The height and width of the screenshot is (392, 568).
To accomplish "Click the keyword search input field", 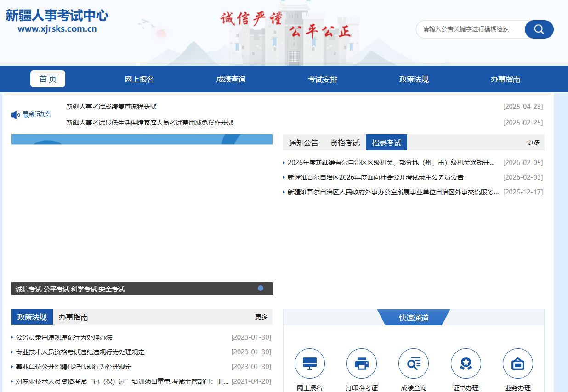I will [469, 29].
